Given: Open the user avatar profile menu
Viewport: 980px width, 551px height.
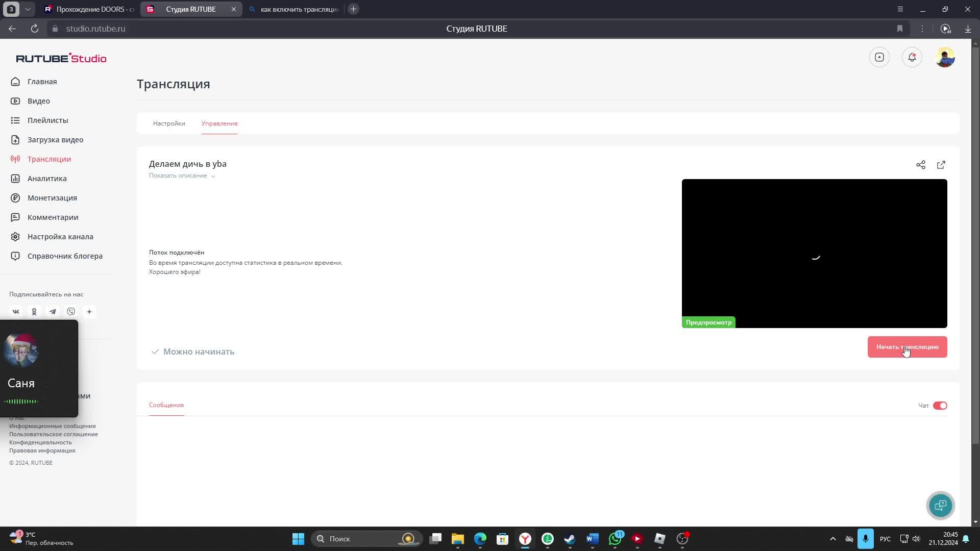Looking at the screenshot, I should click(x=945, y=57).
